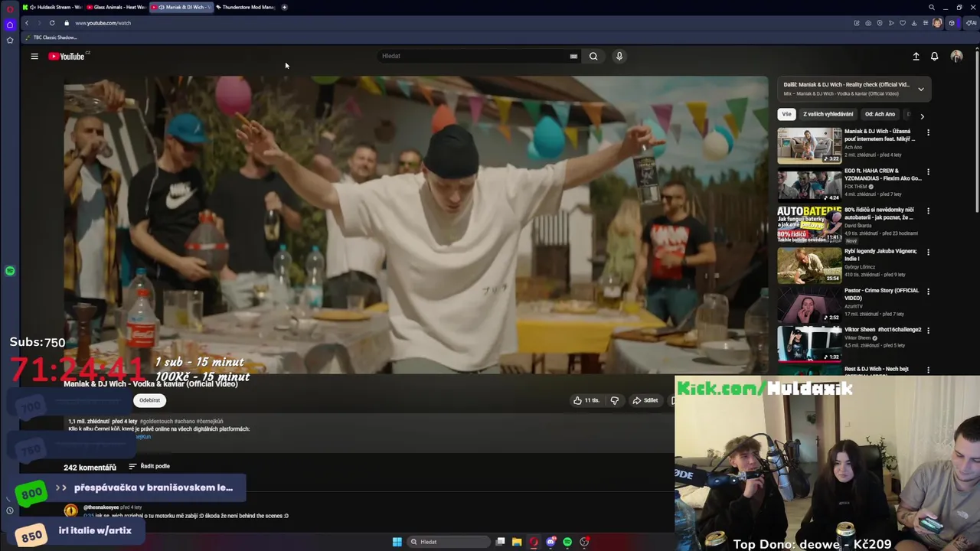
Task: Open Rybí legendy Jakuba Vágnera video title
Action: point(880,255)
